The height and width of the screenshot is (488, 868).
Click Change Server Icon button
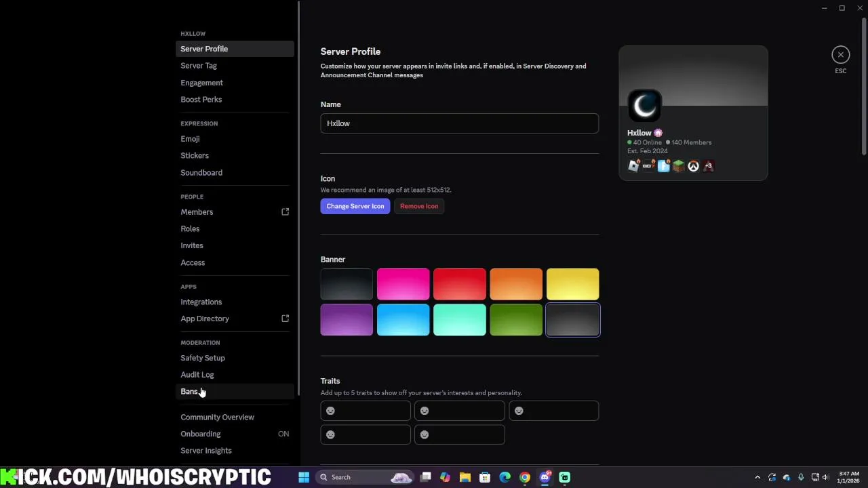click(355, 206)
